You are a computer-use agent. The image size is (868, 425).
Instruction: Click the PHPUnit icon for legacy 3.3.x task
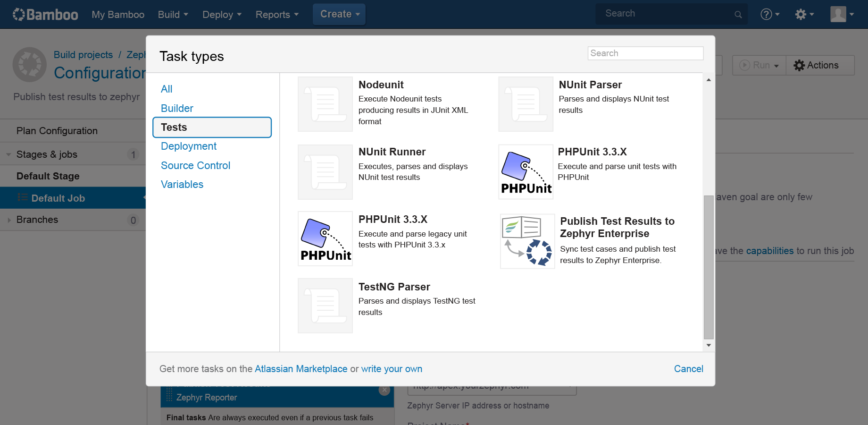pyautogui.click(x=325, y=238)
